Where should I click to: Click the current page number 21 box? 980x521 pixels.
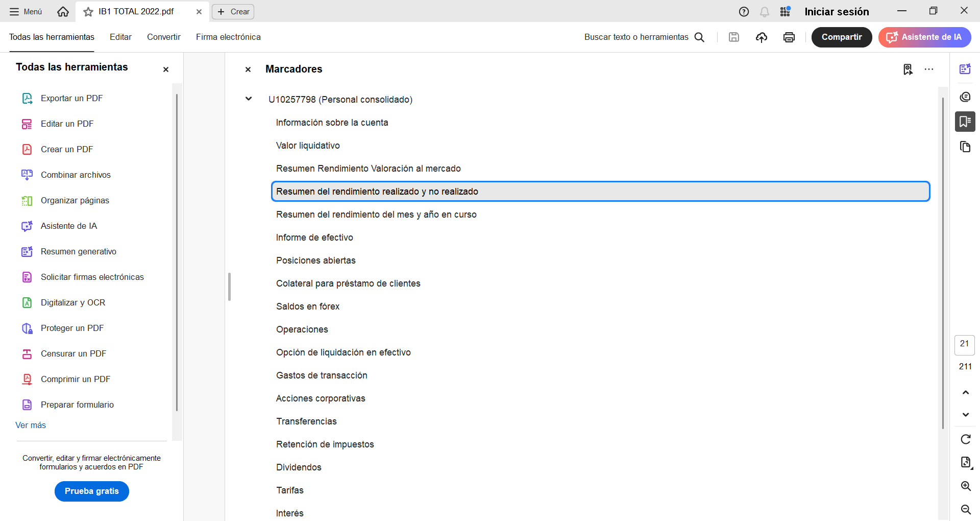965,345
